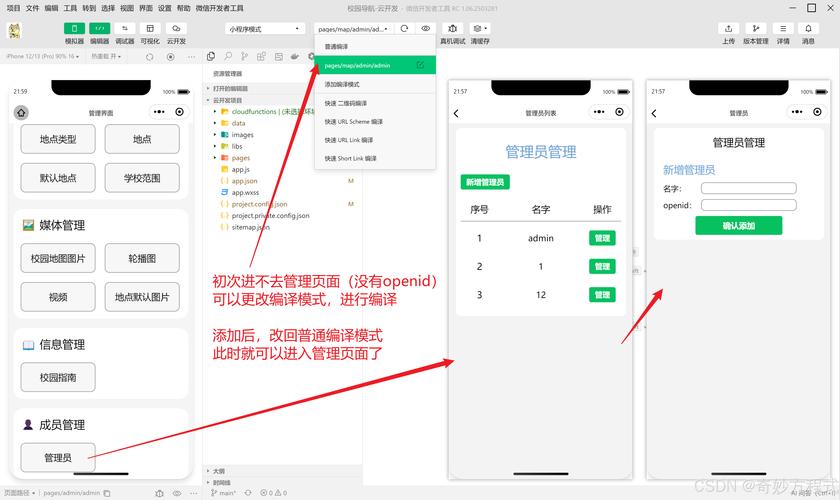Click the openid input field
Screen dimensions: 840x500
pyautogui.click(x=748, y=205)
